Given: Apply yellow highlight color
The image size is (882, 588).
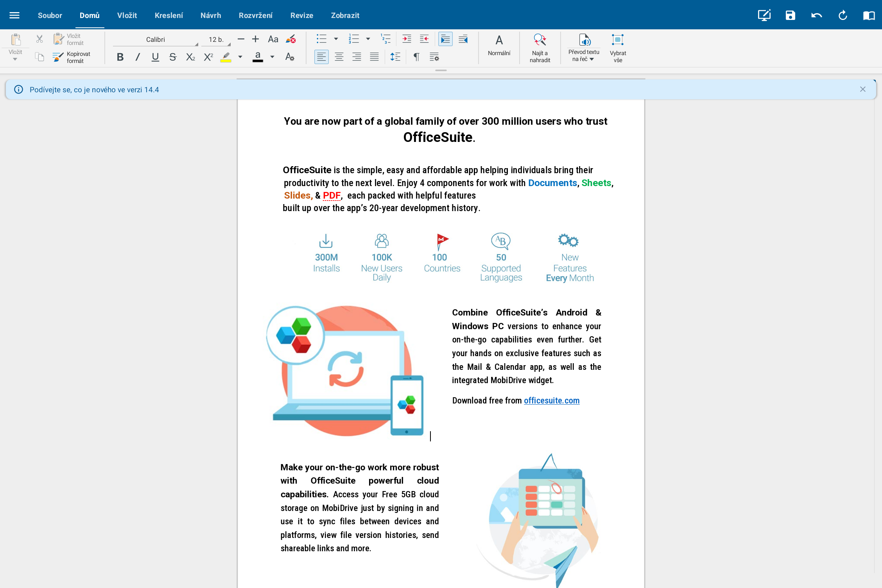Looking at the screenshot, I should [226, 57].
